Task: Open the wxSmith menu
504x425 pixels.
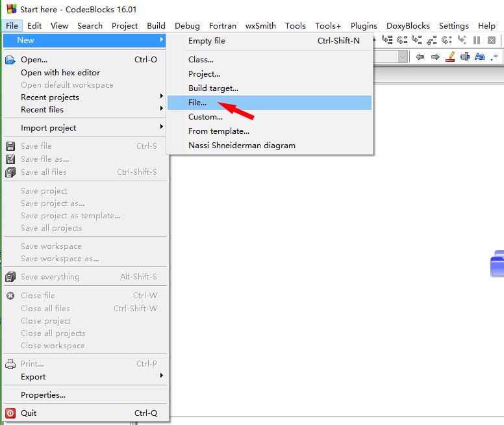Action: (x=260, y=26)
